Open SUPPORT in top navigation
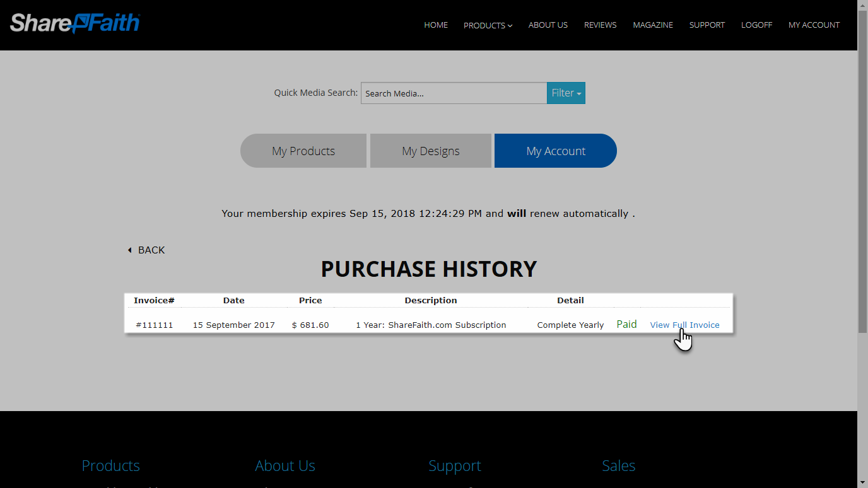Viewport: 868px width, 488px height. 707,25
